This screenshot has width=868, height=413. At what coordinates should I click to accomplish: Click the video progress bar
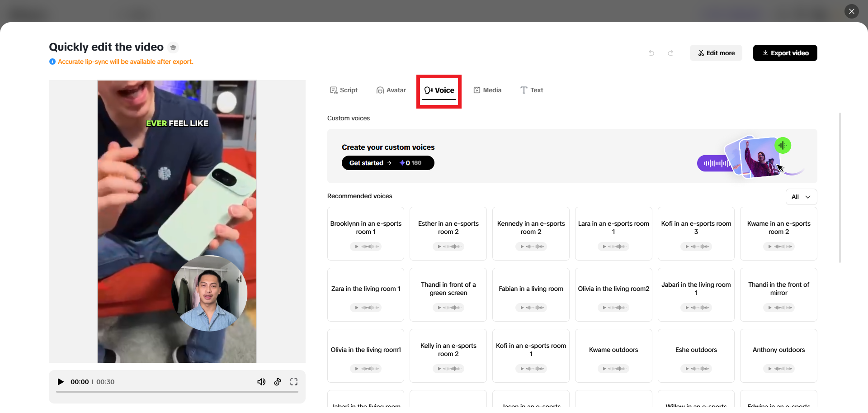click(x=177, y=392)
